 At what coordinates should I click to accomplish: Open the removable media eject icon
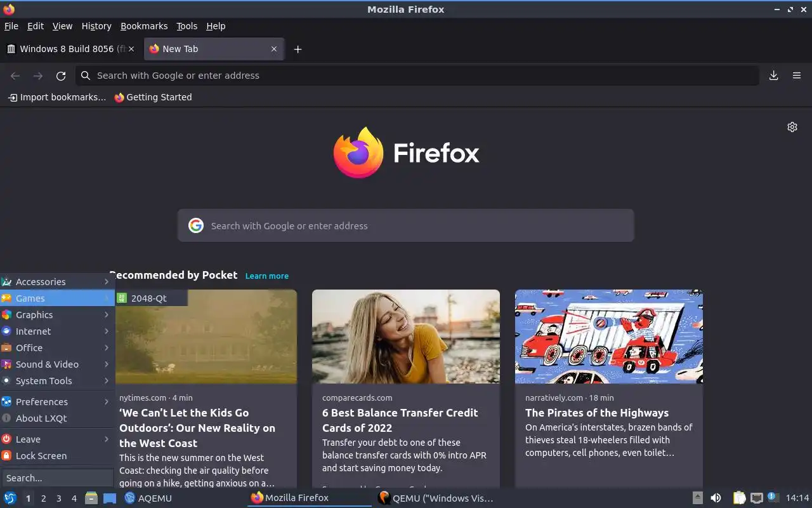tap(697, 498)
